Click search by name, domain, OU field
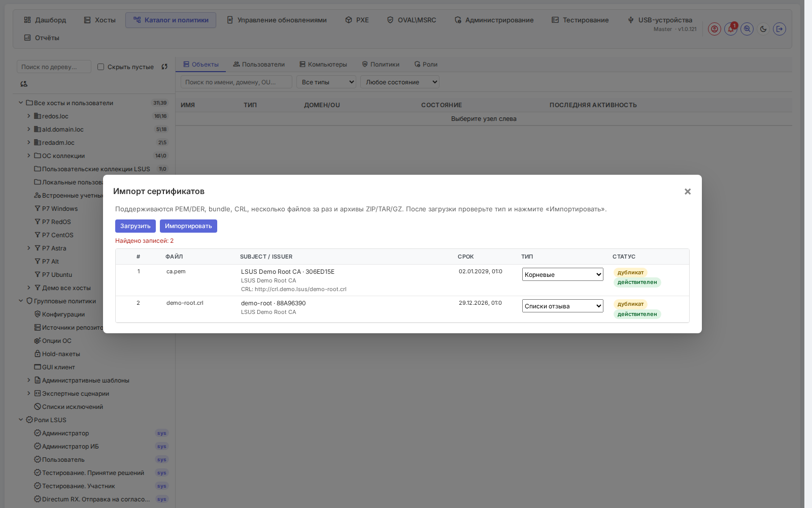The width and height of the screenshot is (812, 508). tap(236, 82)
